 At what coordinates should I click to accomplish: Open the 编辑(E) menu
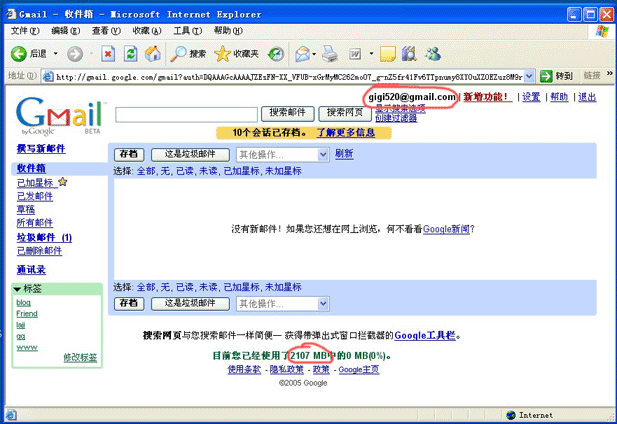pos(65,31)
